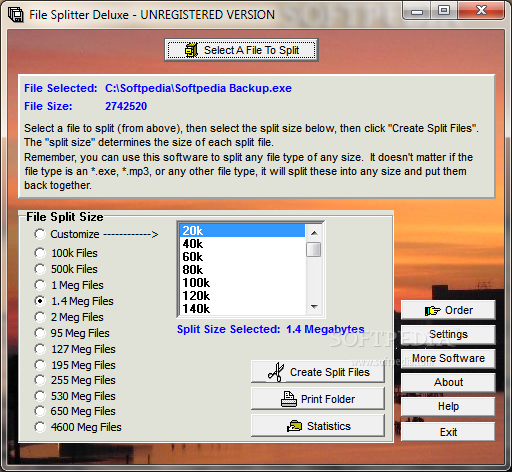Select the Customize radio button

(x=40, y=234)
